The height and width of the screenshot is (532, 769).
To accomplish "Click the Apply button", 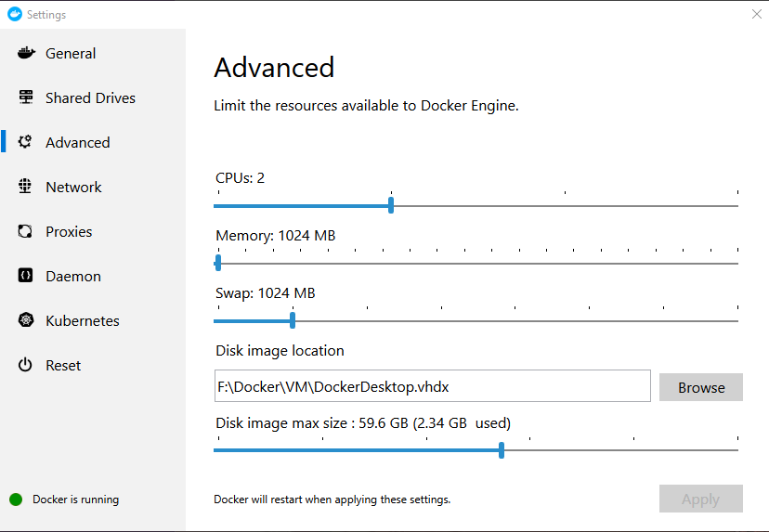I will 700,499.
